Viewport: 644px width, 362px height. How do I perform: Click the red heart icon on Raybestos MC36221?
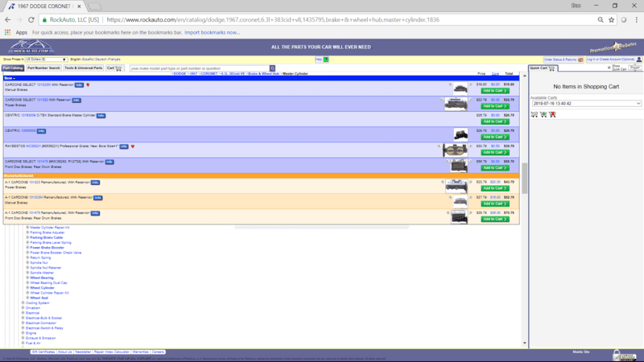pos(133,146)
